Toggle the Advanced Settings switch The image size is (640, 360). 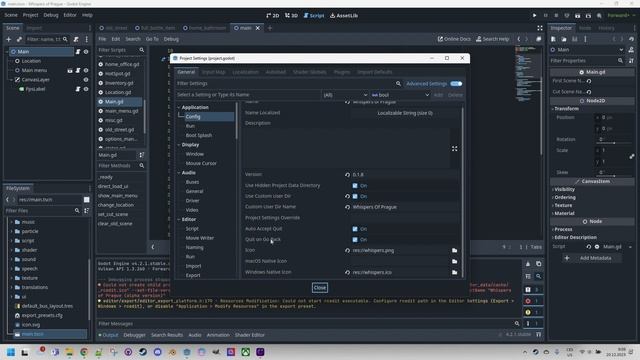point(456,84)
